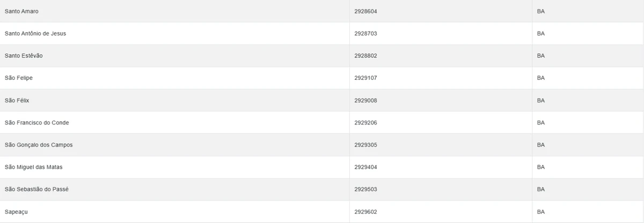Click São Sebastião do Passé name
This screenshot has height=223, width=644.
click(36, 190)
